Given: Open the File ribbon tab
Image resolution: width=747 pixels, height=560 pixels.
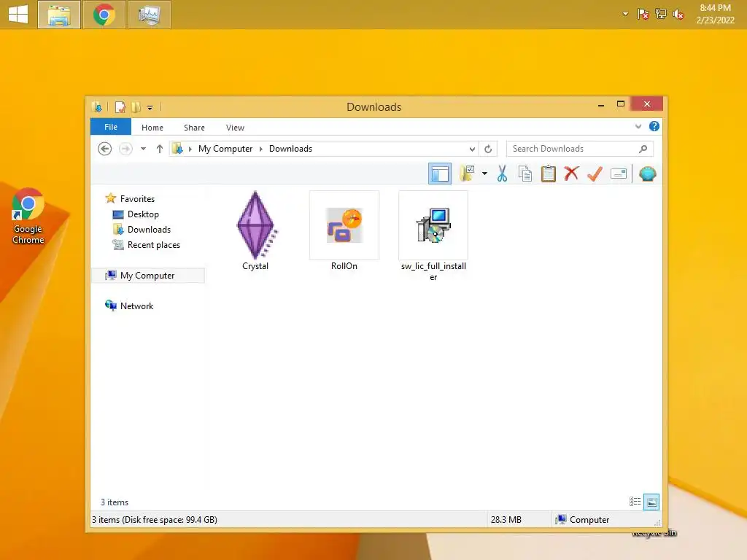Looking at the screenshot, I should click(x=111, y=127).
